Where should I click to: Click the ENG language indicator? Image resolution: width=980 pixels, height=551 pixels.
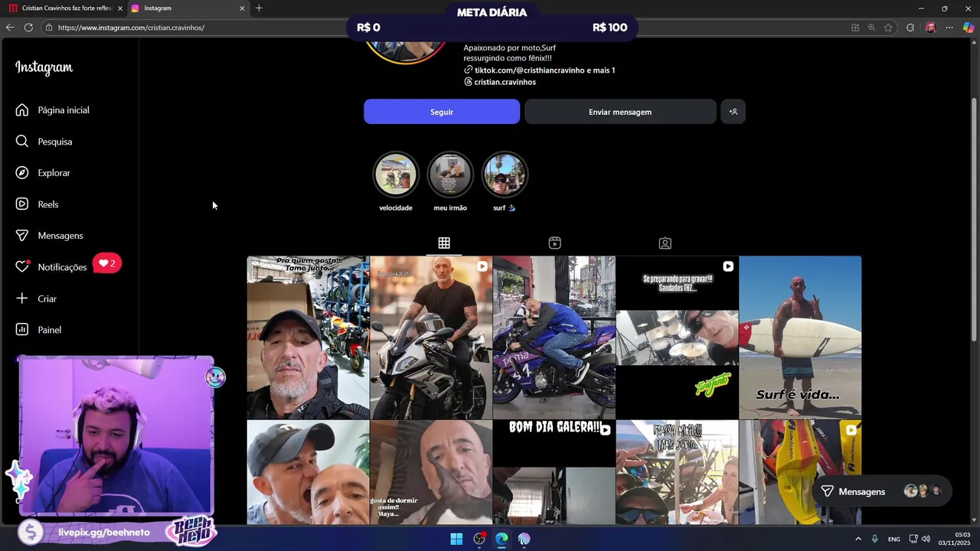point(893,539)
